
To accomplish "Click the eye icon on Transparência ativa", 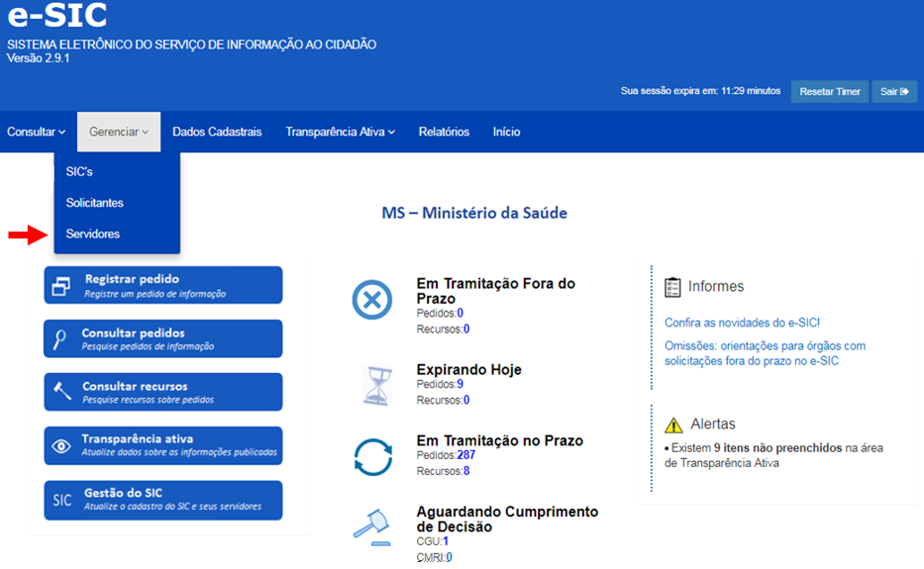I will [x=61, y=446].
